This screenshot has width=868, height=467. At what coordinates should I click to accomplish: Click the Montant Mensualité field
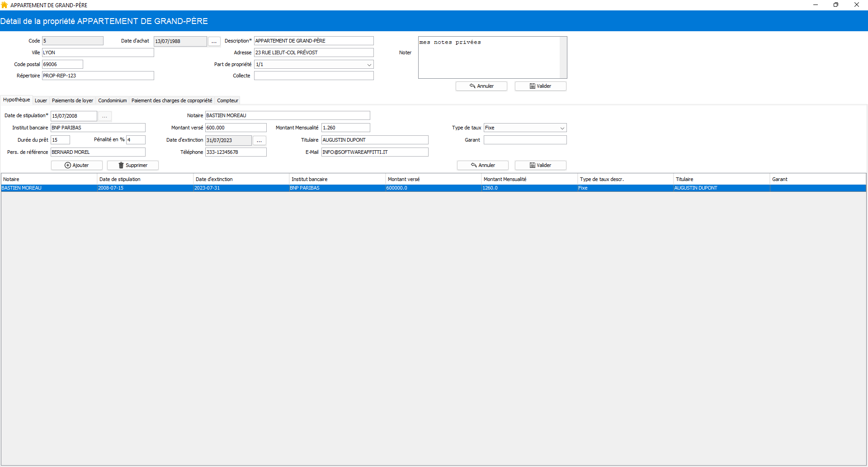[346, 128]
